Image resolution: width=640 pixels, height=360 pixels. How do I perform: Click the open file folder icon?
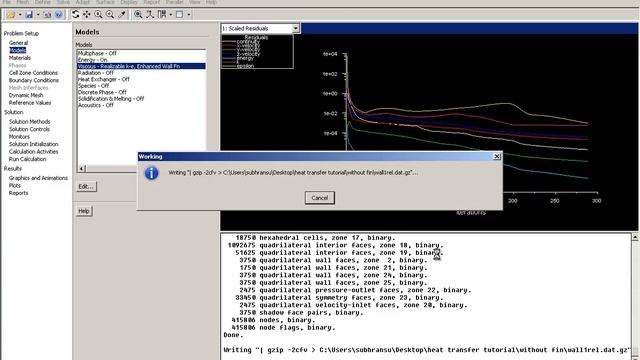(11, 15)
